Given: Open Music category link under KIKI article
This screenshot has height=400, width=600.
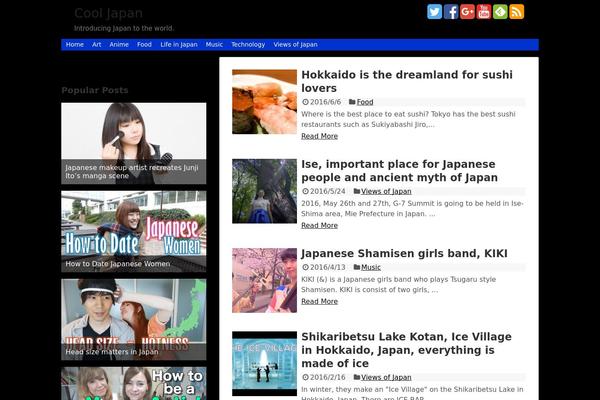Looking at the screenshot, I should [x=371, y=268].
